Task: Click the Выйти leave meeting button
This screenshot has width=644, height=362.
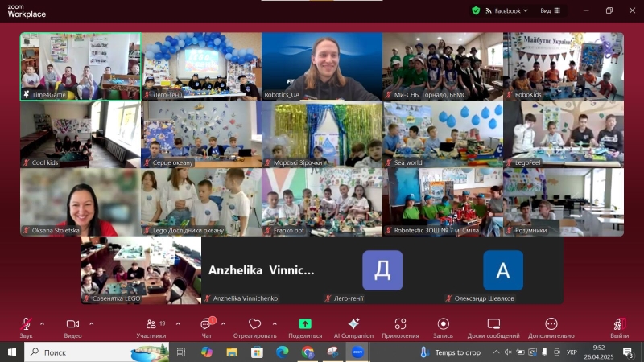Action: click(619, 324)
